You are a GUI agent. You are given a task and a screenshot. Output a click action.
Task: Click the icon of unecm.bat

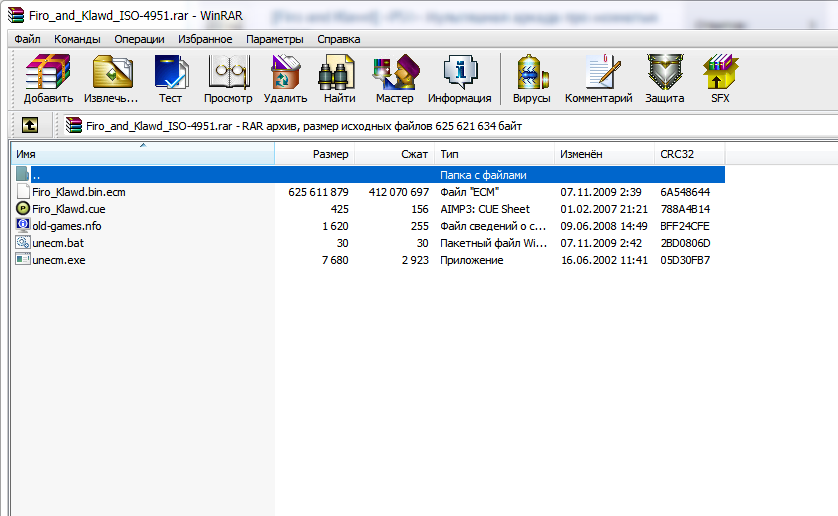[22, 242]
